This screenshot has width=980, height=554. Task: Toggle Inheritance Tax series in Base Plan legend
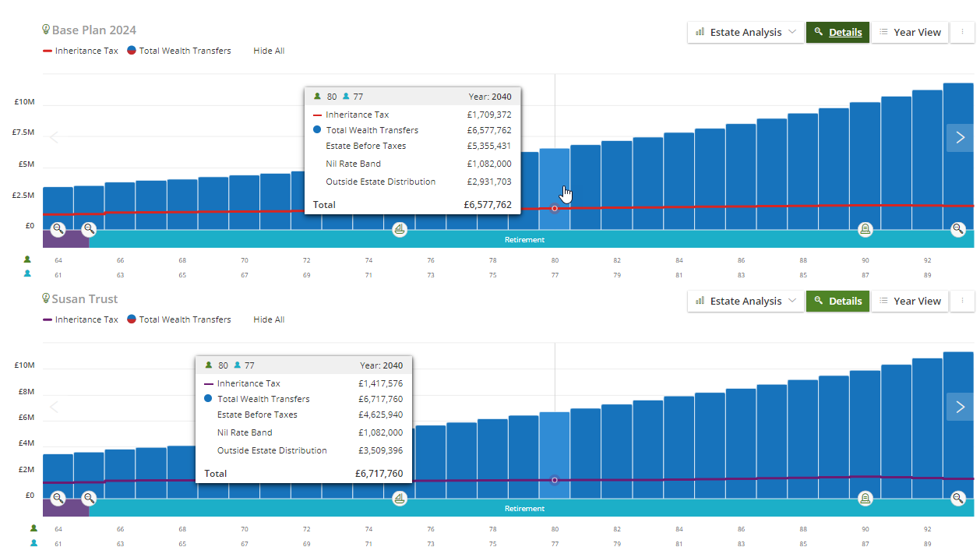coord(80,51)
